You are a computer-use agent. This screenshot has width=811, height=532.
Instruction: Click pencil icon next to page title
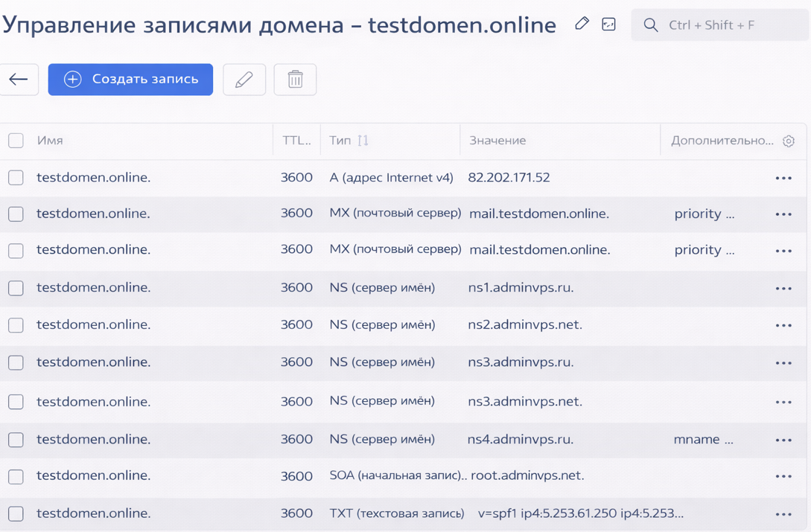click(582, 24)
